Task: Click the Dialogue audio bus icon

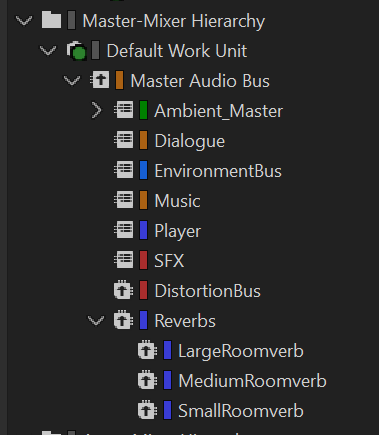Action: click(x=124, y=140)
